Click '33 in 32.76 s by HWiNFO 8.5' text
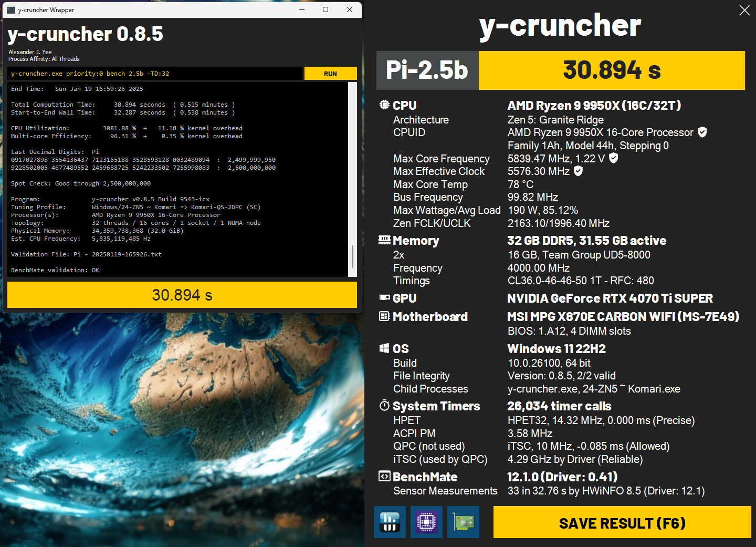 point(574,491)
